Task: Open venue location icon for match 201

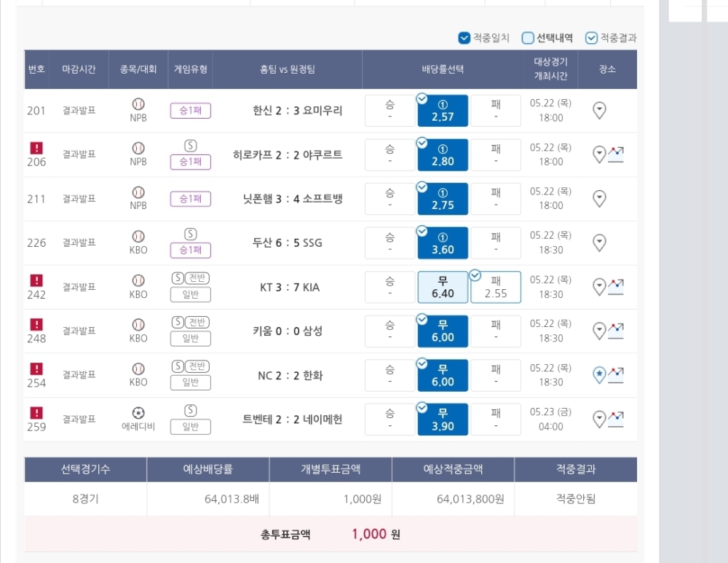Action: pos(599,111)
